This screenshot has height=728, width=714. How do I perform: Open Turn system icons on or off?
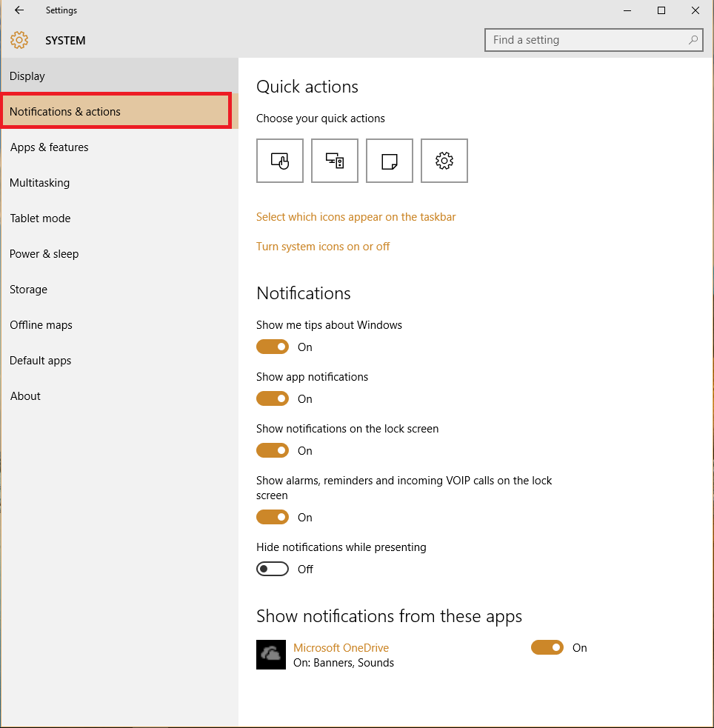[x=323, y=247]
